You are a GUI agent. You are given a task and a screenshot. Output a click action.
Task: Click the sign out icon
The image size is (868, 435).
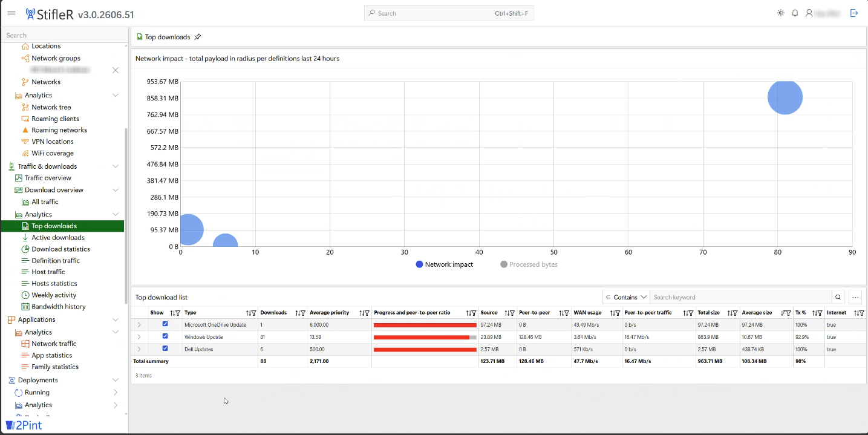click(854, 13)
